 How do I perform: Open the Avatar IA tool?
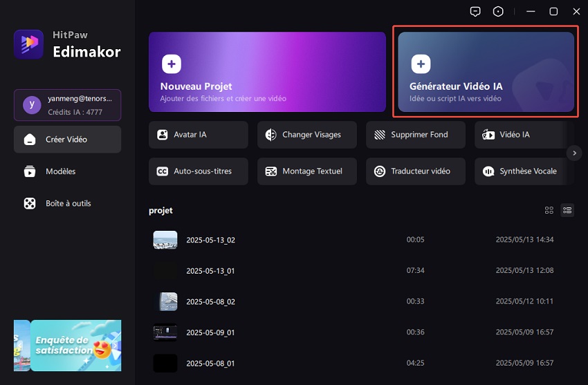pyautogui.click(x=198, y=135)
